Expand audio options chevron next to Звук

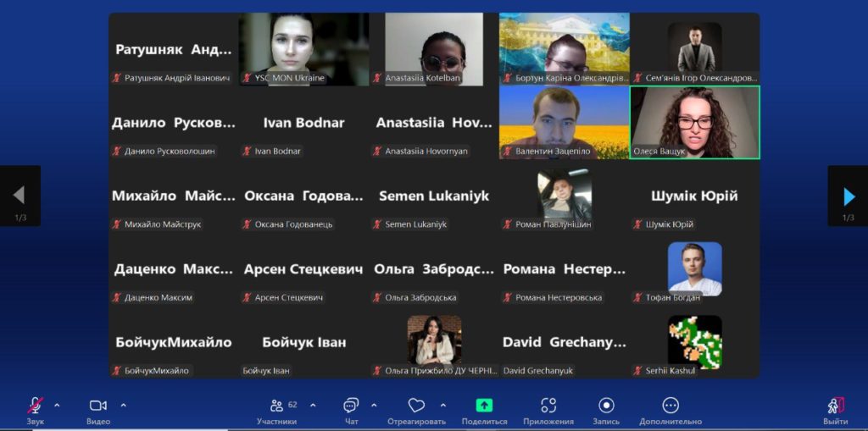coord(58,405)
